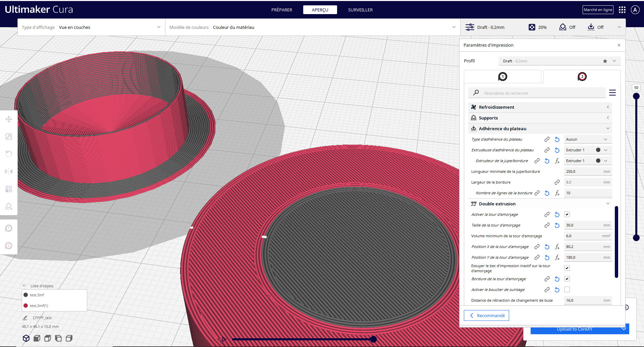Open the Profil Draft dropdown
The width and height of the screenshot is (644, 347).
point(559,61)
